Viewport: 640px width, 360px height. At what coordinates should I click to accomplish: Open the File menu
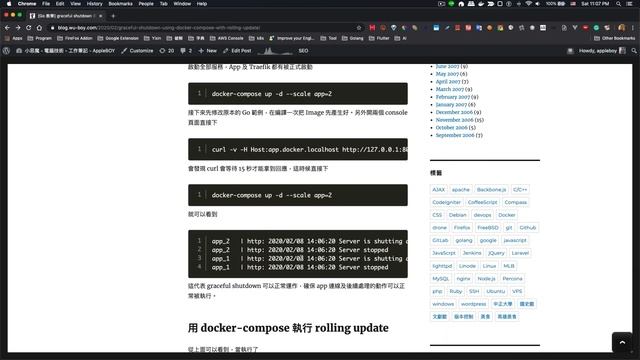[x=46, y=4]
